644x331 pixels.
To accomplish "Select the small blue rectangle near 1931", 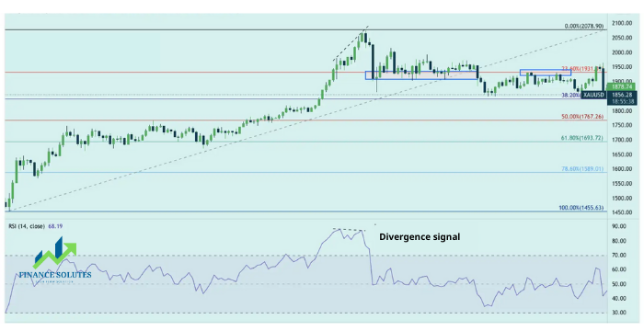I will point(546,73).
